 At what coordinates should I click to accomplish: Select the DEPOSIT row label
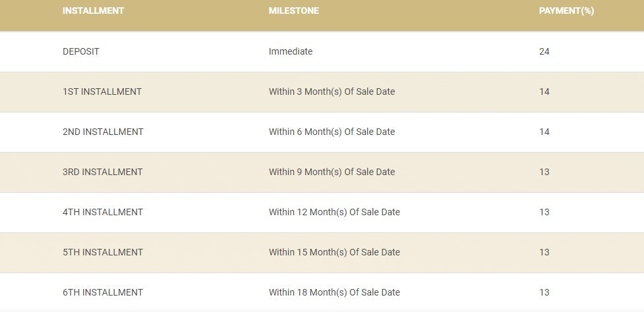(x=81, y=51)
